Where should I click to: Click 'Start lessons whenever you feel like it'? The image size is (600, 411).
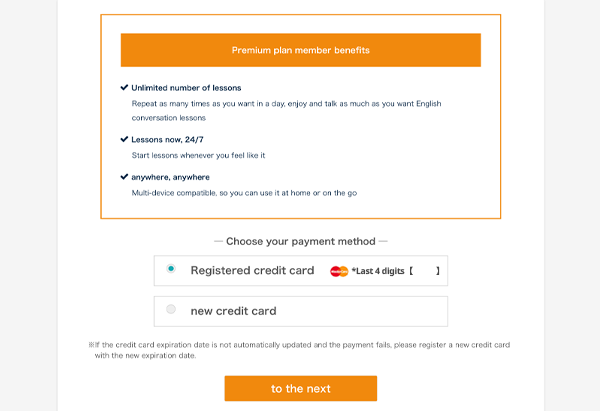point(198,156)
